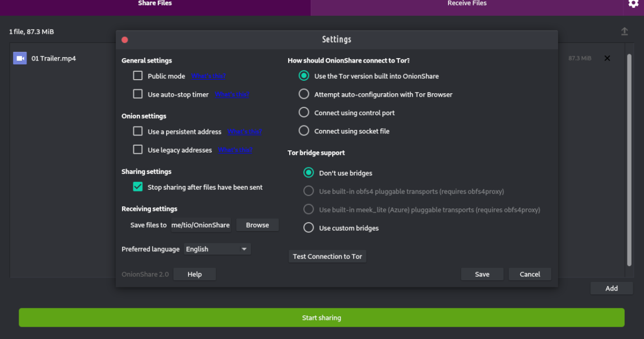The height and width of the screenshot is (339, 644).
Task: Remove 01 Trailer.mp4 with the X icon
Action: pos(607,58)
